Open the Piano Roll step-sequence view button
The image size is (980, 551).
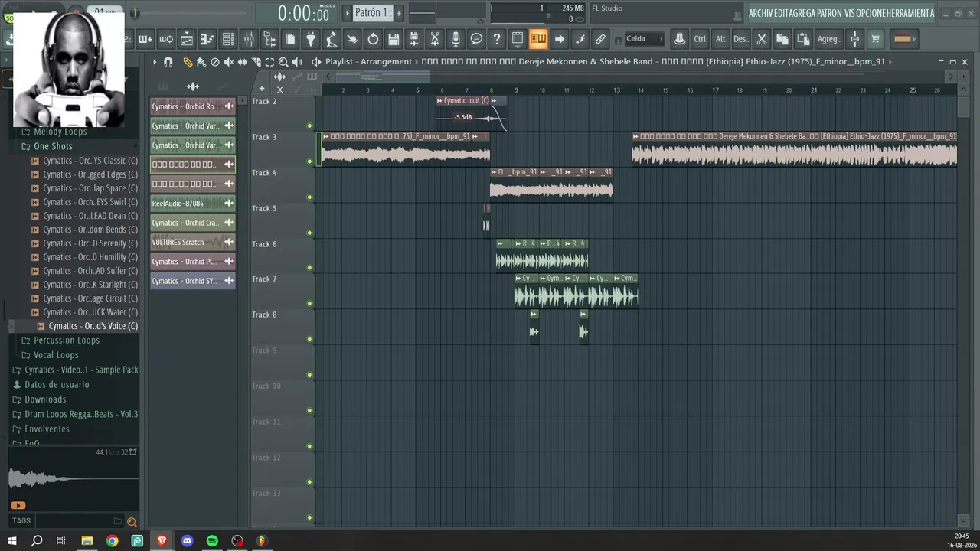[207, 39]
